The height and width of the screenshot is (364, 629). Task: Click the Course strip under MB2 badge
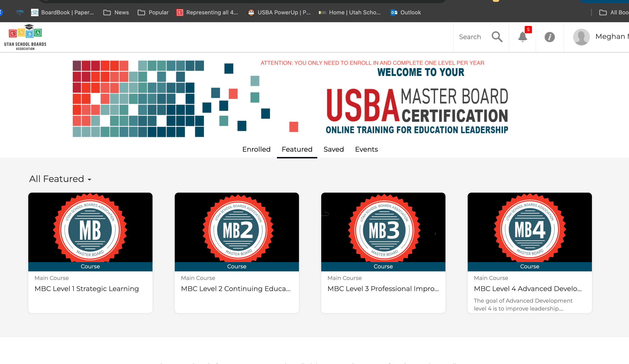(x=237, y=267)
